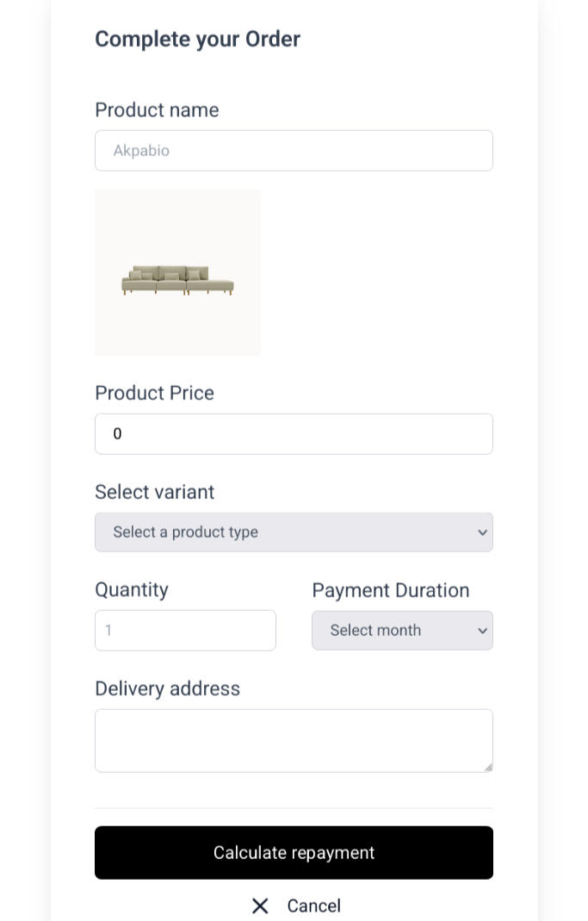The image size is (588, 921).
Task: Click inside the Delivery address textarea
Action: (x=293, y=740)
